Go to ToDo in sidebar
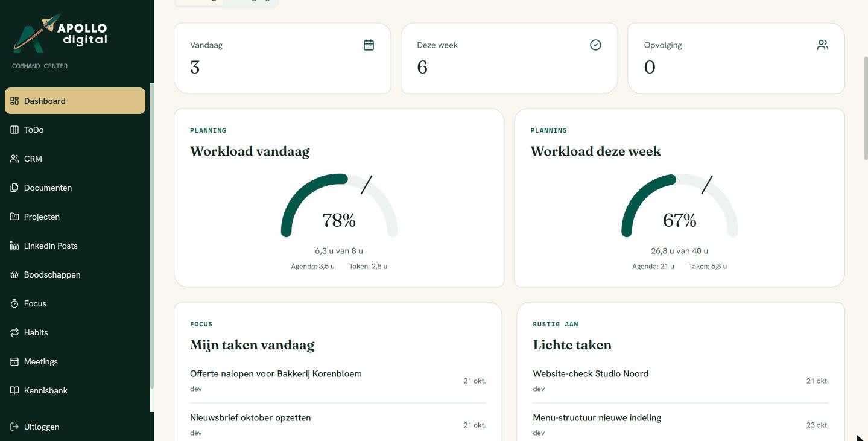Screen dimensions: 868x441 pyautogui.click(x=75, y=130)
